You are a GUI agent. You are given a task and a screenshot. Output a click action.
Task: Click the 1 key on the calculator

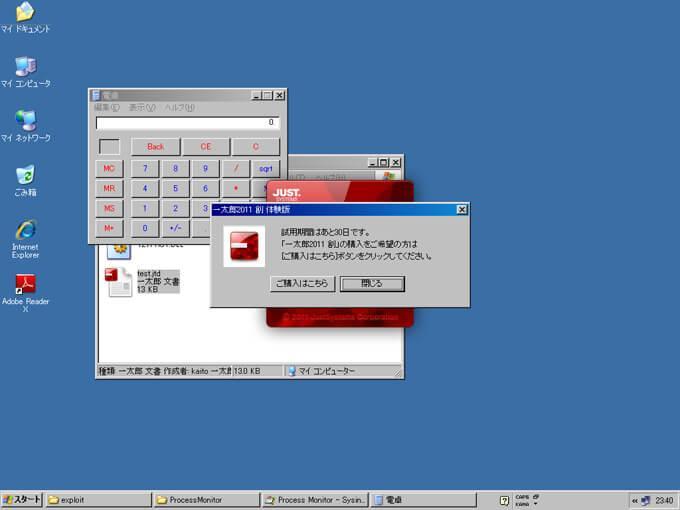tap(145, 208)
